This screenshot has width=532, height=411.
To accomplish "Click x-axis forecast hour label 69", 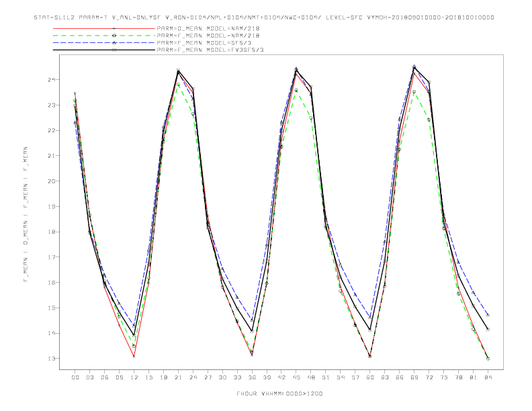I will [414, 377].
